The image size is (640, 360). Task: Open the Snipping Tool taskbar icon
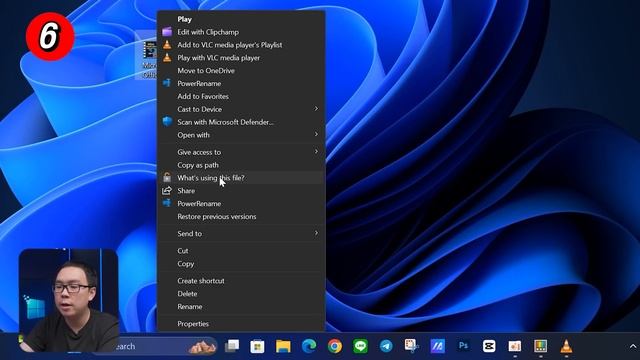(411, 346)
